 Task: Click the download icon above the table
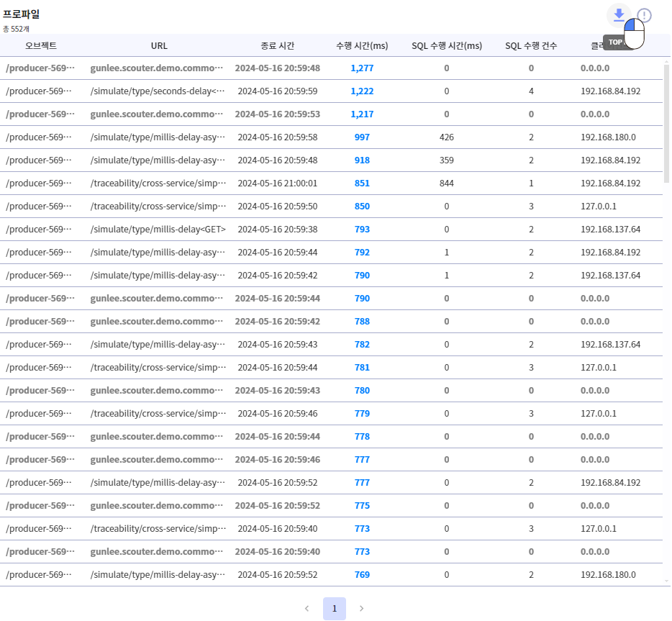pyautogui.click(x=619, y=14)
